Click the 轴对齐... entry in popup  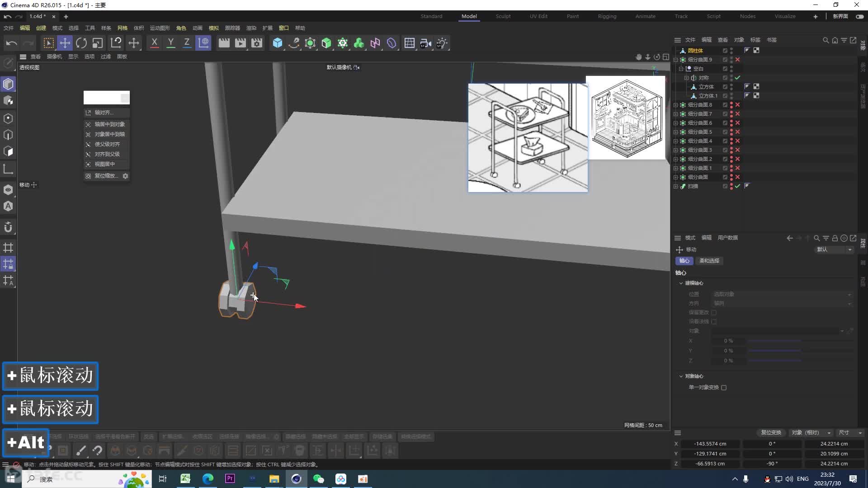point(106,113)
